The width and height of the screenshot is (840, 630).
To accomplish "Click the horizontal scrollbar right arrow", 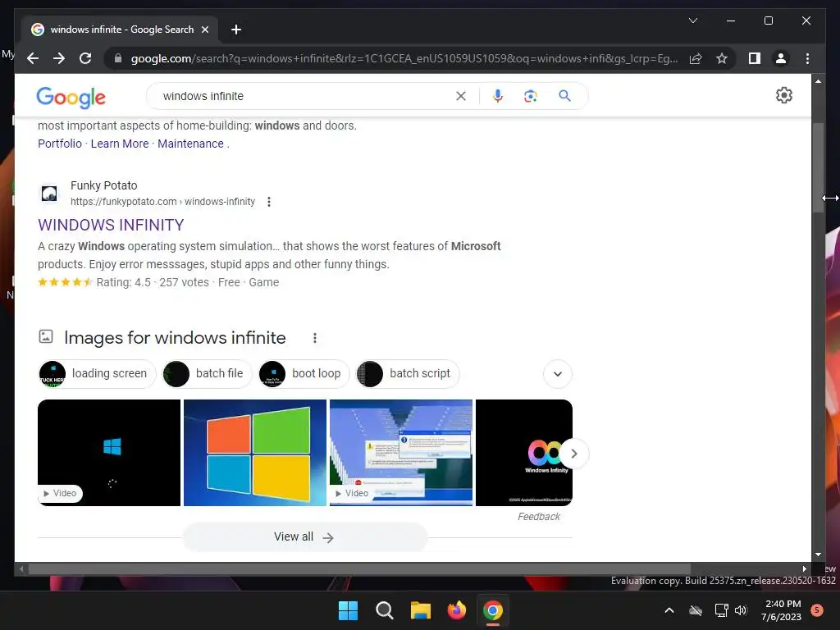I will [x=804, y=569].
